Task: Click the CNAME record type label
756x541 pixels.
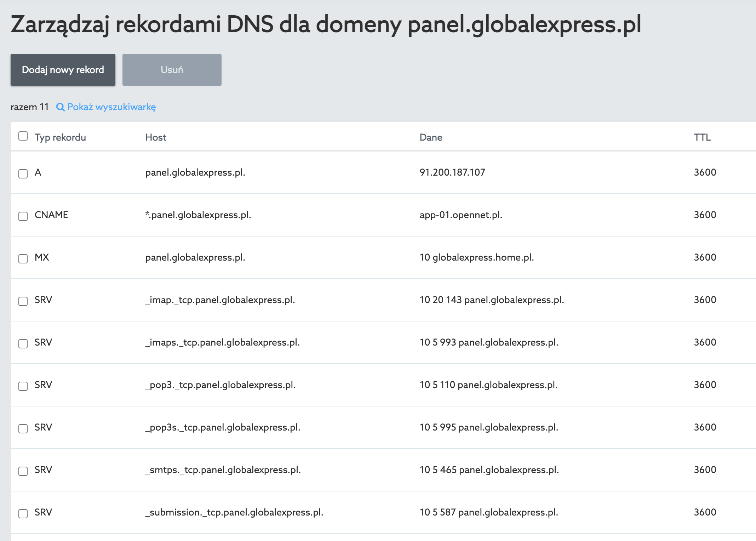Action: (x=51, y=215)
